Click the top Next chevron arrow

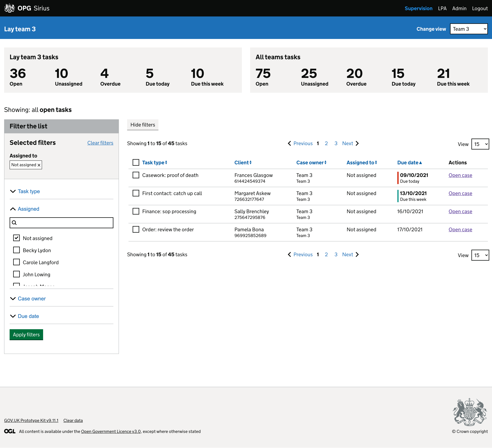(357, 143)
